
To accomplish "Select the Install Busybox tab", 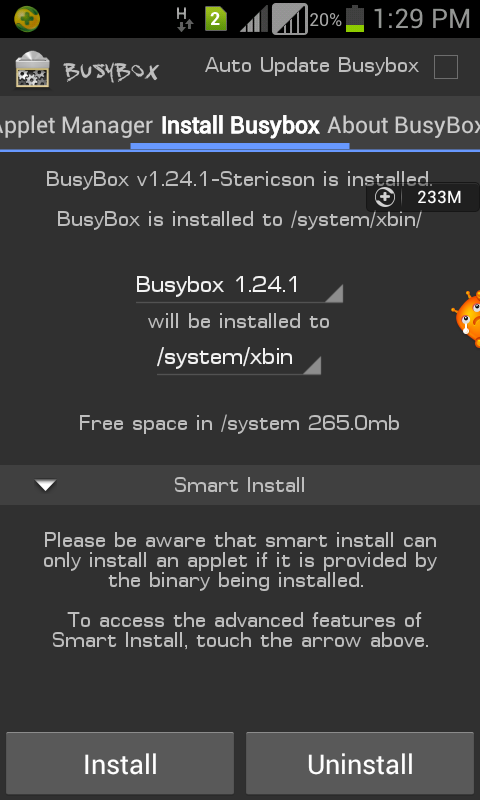I will (240, 126).
